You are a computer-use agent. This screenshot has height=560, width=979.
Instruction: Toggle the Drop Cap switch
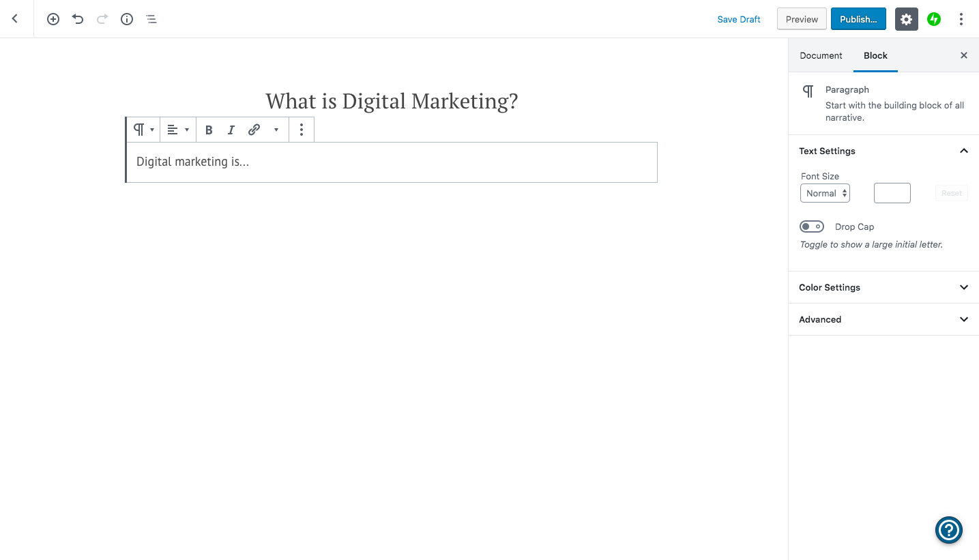coord(812,226)
